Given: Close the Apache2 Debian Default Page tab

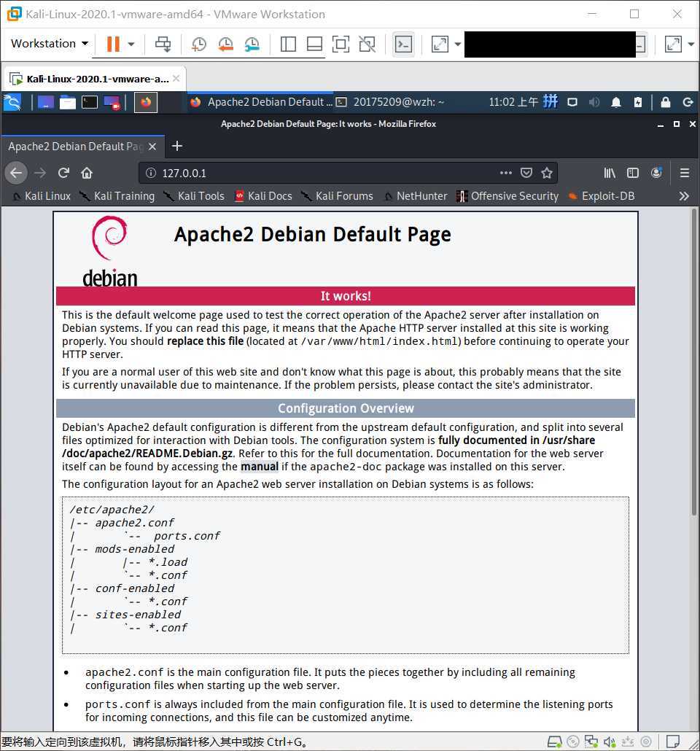Looking at the screenshot, I should pyautogui.click(x=152, y=147).
